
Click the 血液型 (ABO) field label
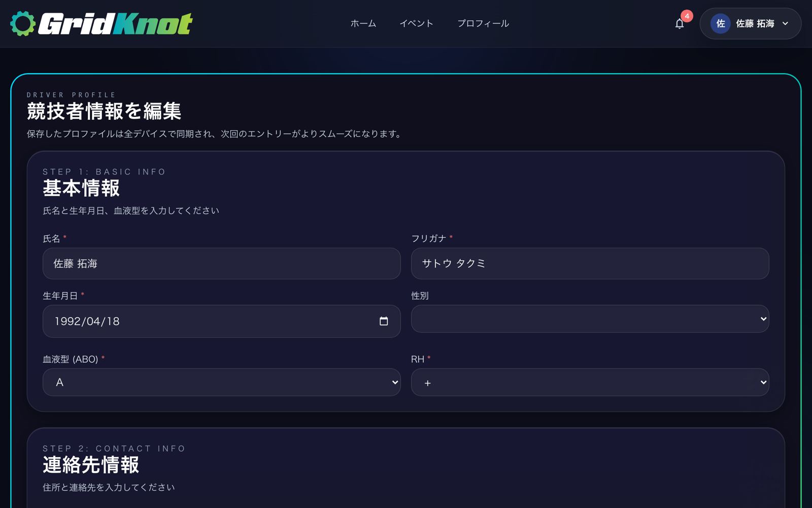71,359
